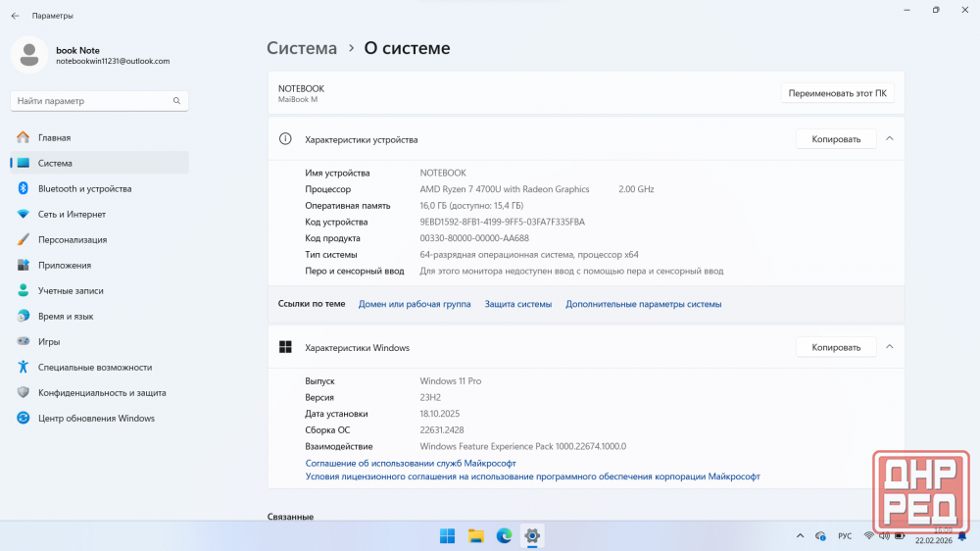Open Центр обновления Windows
The width and height of the screenshot is (980, 551).
pos(96,418)
